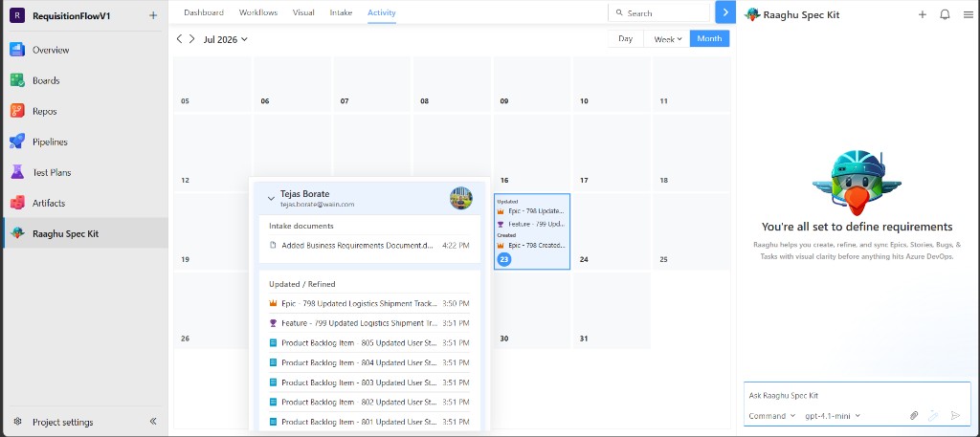
Task: Open Product Backlog Item - 804 row
Action: click(x=369, y=362)
